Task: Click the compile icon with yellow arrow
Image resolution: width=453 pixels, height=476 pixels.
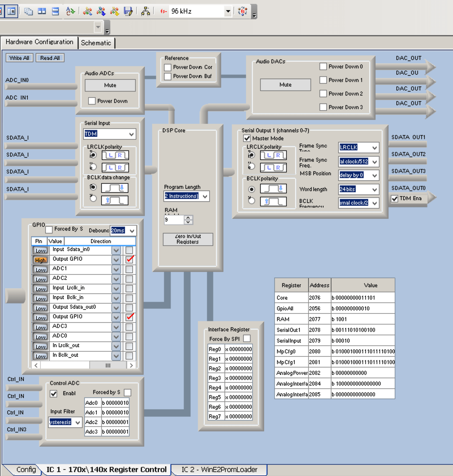Action: [x=115, y=11]
